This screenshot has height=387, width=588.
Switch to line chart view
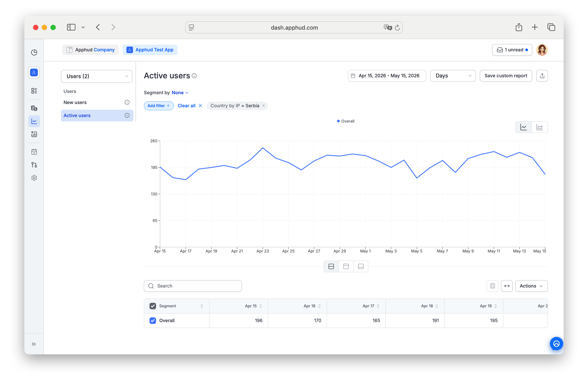[x=524, y=127]
